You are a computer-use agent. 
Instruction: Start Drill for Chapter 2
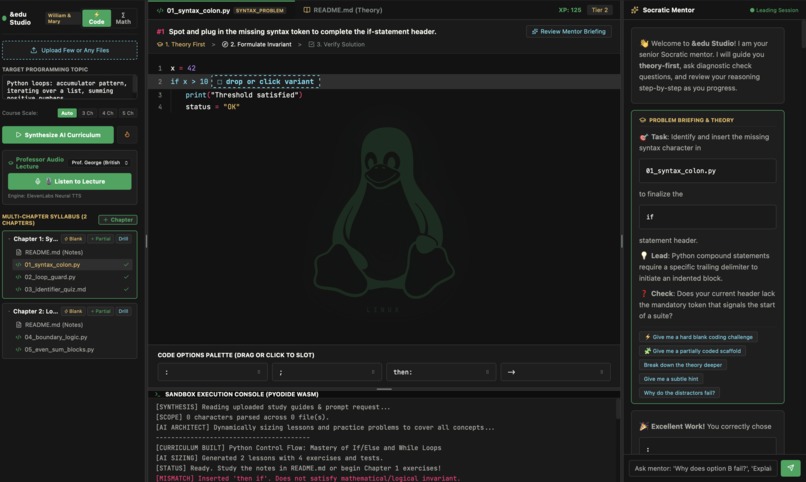pyautogui.click(x=123, y=311)
